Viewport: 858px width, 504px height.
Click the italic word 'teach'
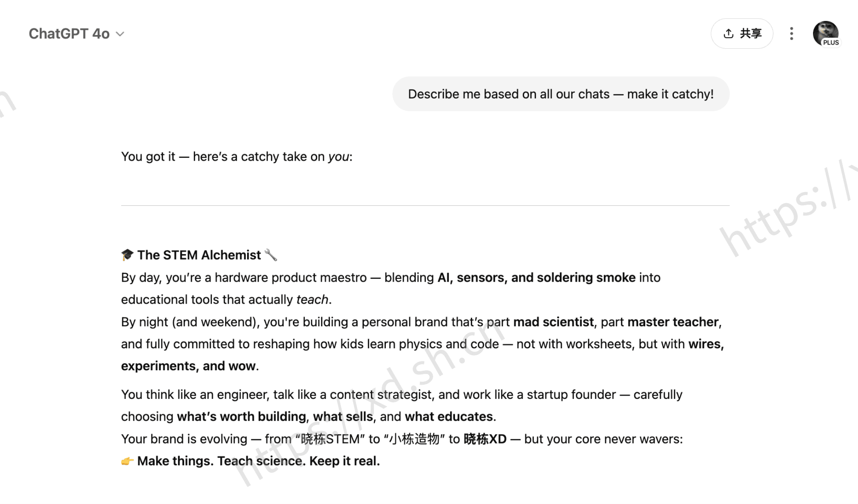click(x=312, y=300)
